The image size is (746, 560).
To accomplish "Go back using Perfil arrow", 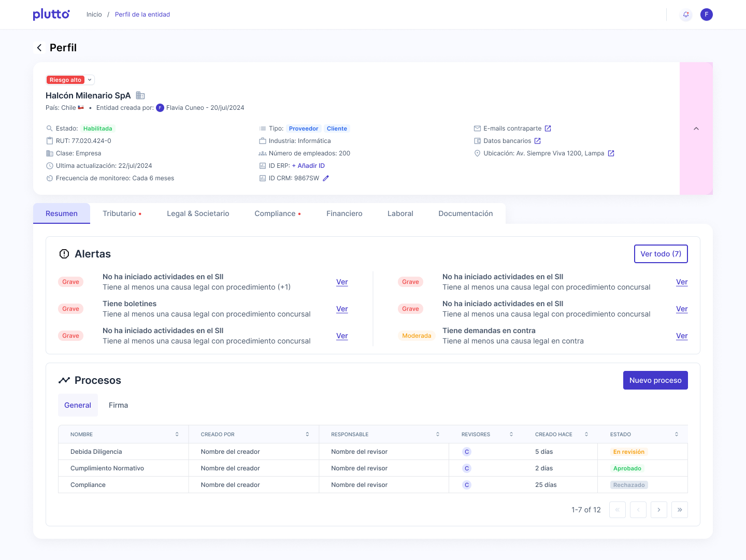I will (x=39, y=48).
